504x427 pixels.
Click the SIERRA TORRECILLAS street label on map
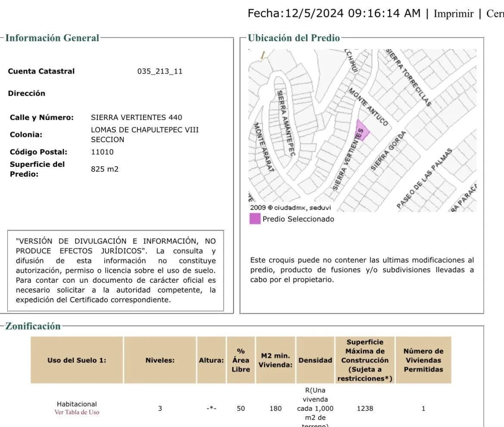coord(408,78)
